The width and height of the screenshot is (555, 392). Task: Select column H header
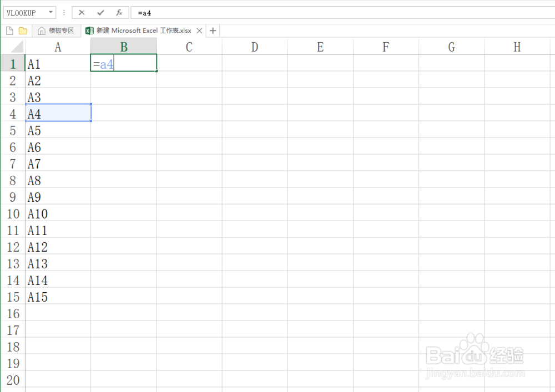(517, 47)
